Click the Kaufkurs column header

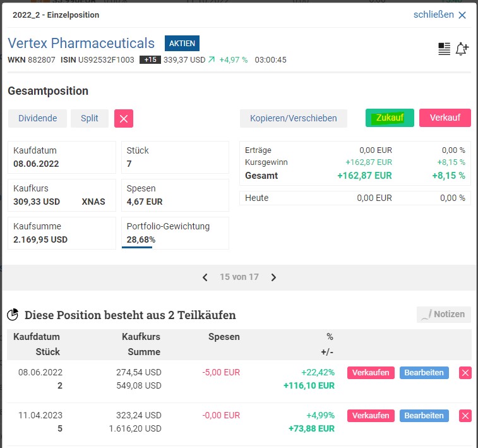141,337
